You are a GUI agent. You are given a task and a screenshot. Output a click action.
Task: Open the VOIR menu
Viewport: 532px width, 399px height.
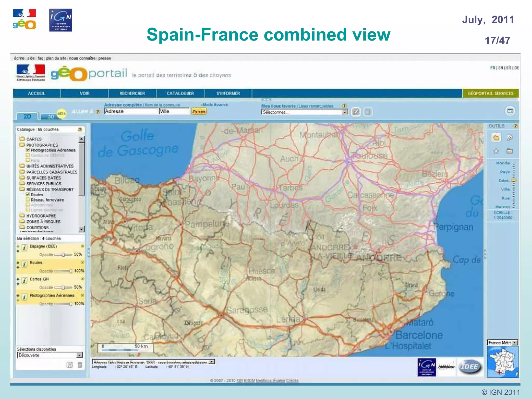point(85,93)
